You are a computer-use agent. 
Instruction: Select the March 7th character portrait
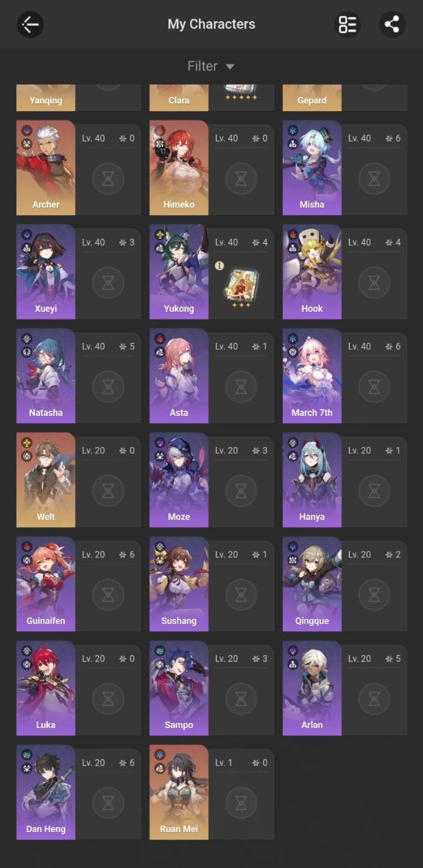(x=312, y=376)
